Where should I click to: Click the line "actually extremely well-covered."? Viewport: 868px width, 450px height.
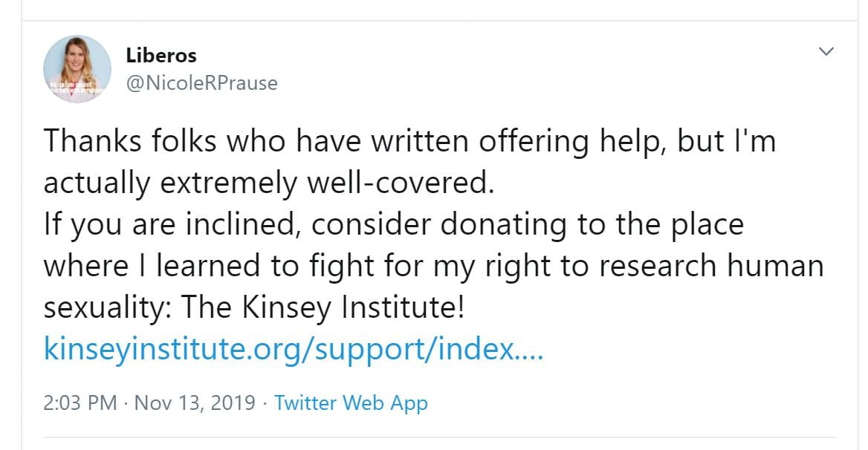[x=269, y=182]
